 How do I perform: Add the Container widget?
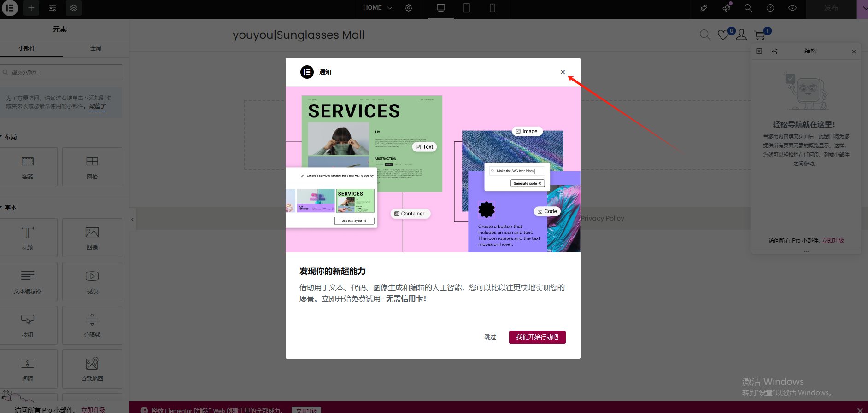point(28,167)
